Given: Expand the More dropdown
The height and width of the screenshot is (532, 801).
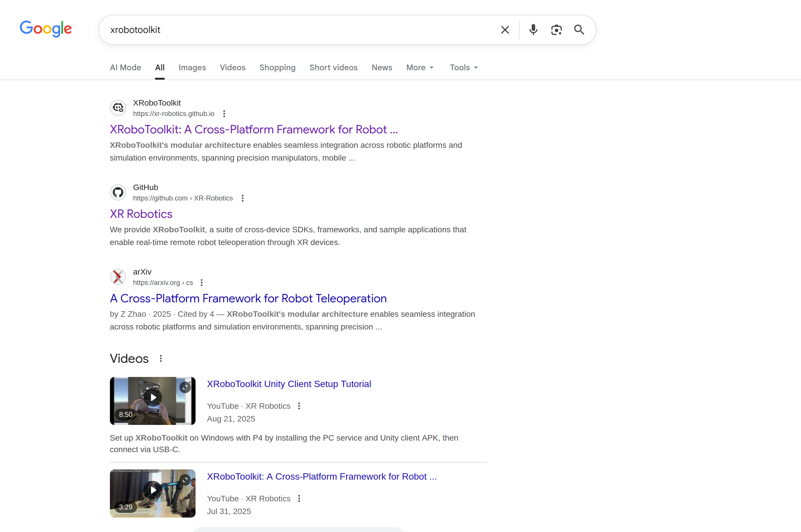Looking at the screenshot, I should [420, 67].
